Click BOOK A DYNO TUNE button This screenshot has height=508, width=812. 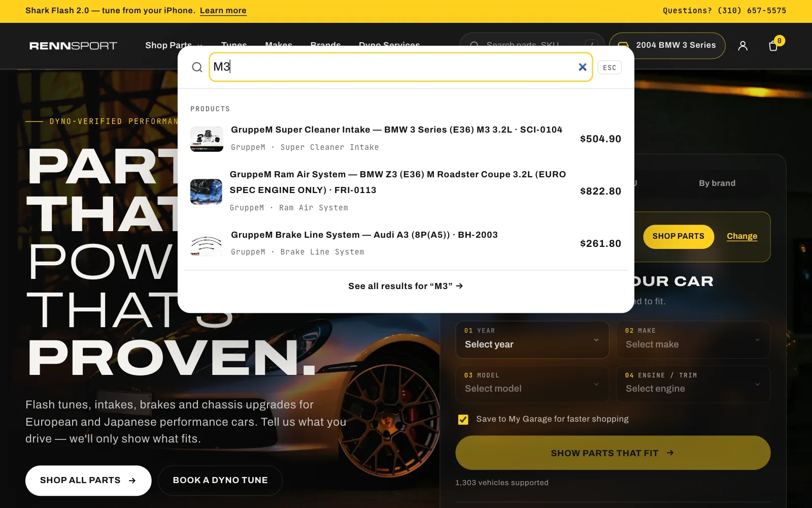(220, 481)
